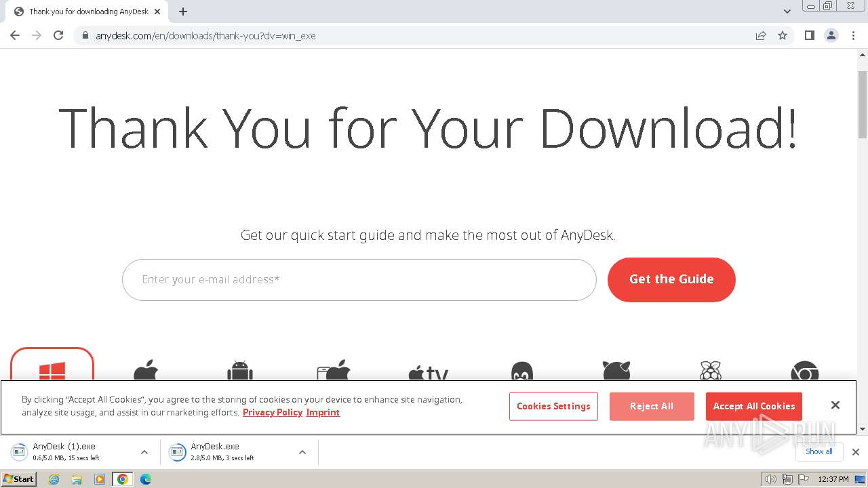Open the Privacy Policy link
The image size is (868, 488).
tap(273, 412)
